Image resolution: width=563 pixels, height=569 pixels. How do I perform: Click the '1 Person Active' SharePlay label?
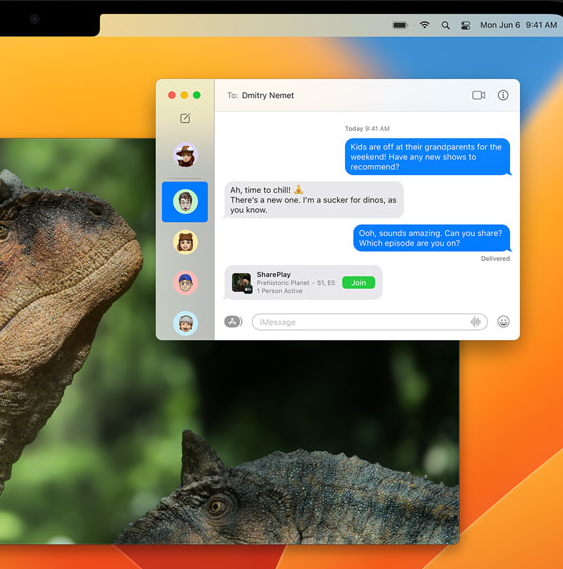coord(280,291)
